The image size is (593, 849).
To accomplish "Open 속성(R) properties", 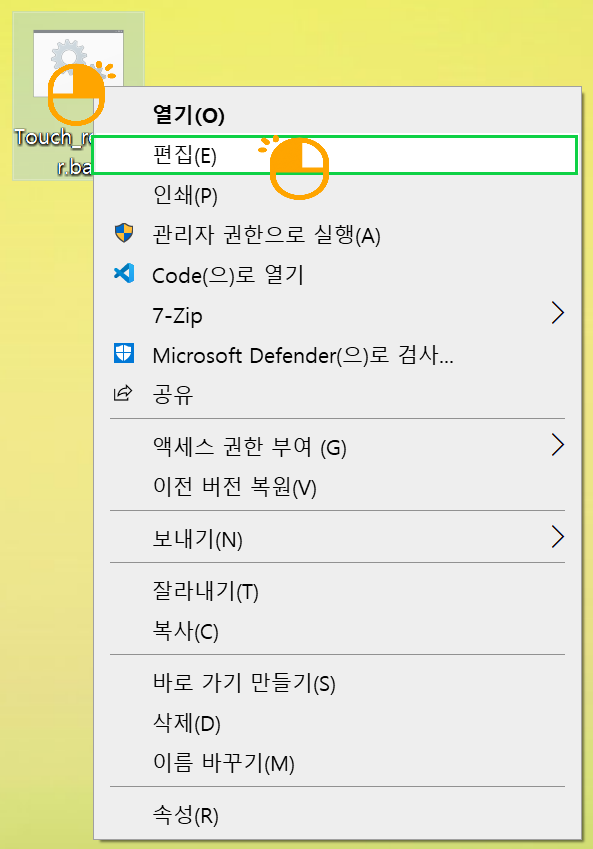I will coord(186,815).
